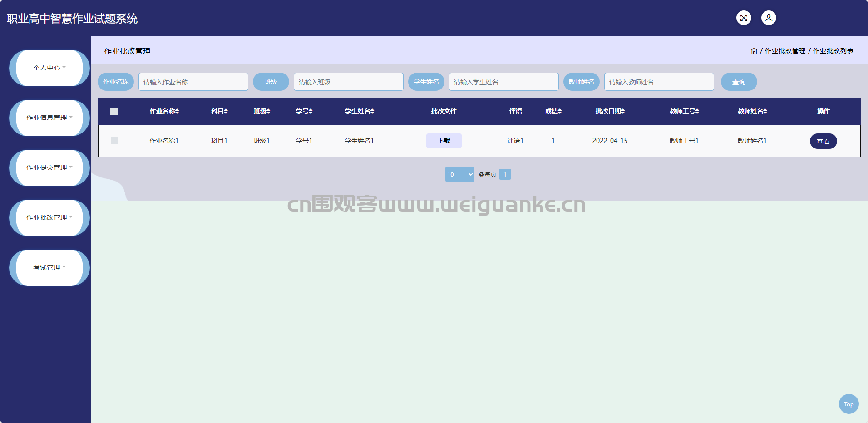868x423 pixels.
Task: Sort the table by 科目 column
Action: click(219, 111)
